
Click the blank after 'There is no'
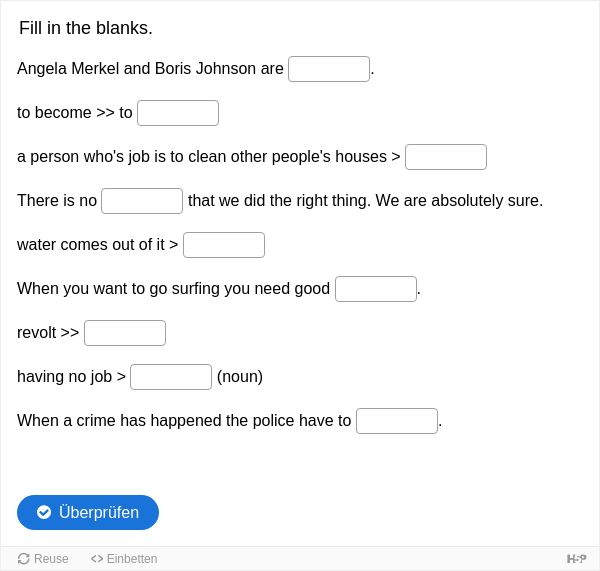coord(142,201)
